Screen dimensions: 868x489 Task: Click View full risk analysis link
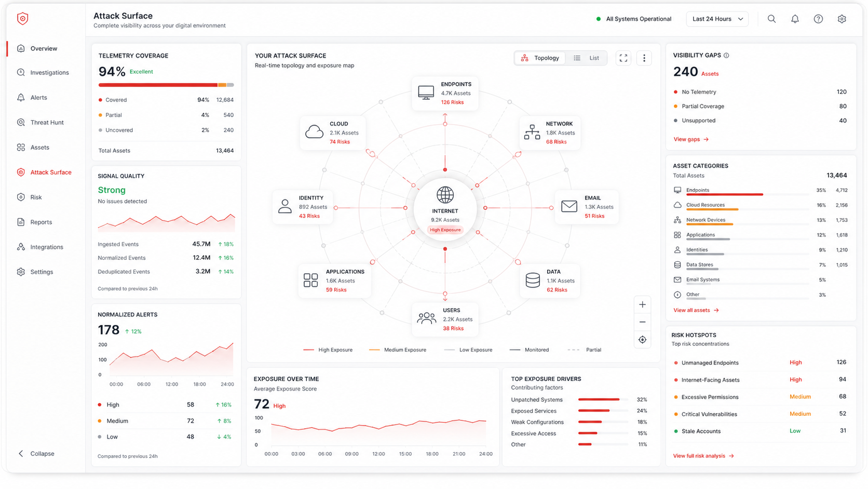[x=703, y=456]
